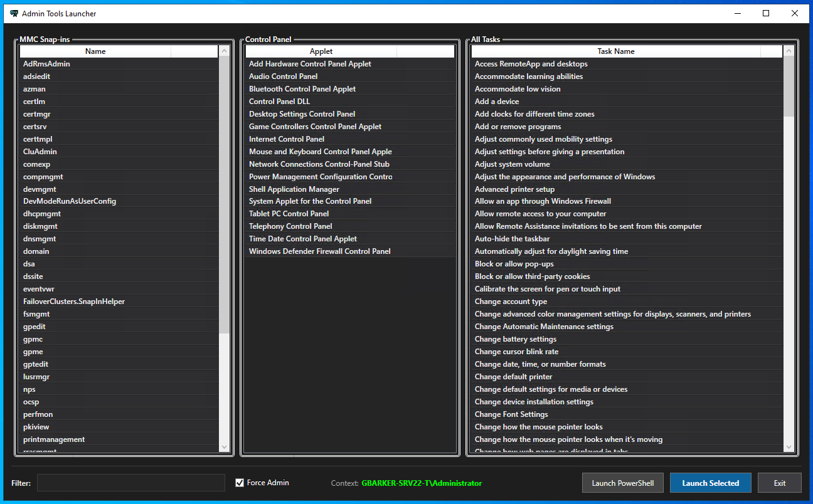The image size is (813, 504).
Task: Select the eventvwr snap-in row
Action: (39, 289)
